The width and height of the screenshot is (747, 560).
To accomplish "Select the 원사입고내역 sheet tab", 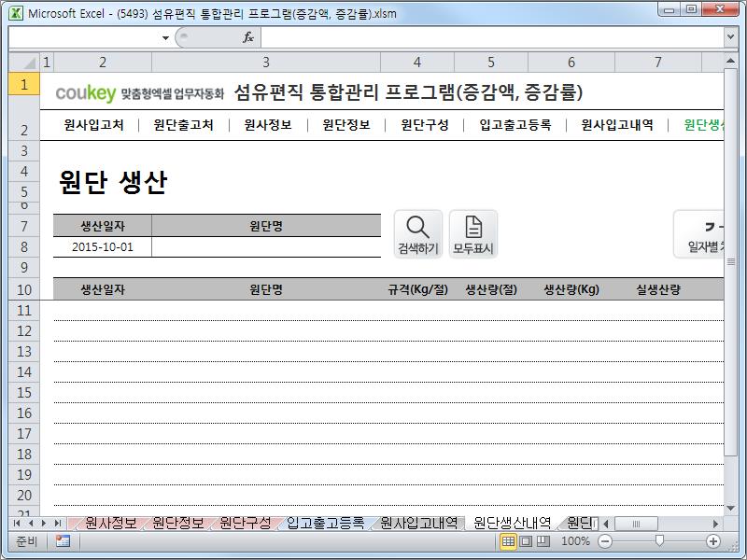I will pos(419,523).
